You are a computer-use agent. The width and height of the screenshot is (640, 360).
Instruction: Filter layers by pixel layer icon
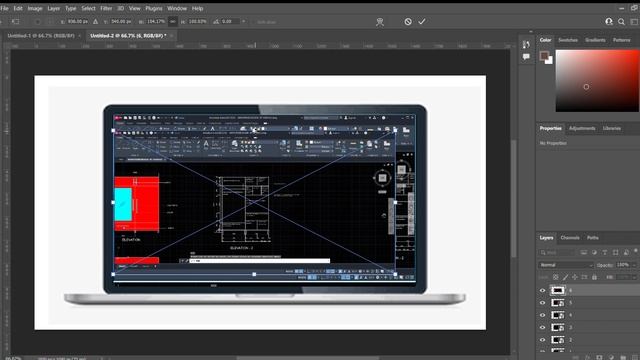click(x=584, y=253)
